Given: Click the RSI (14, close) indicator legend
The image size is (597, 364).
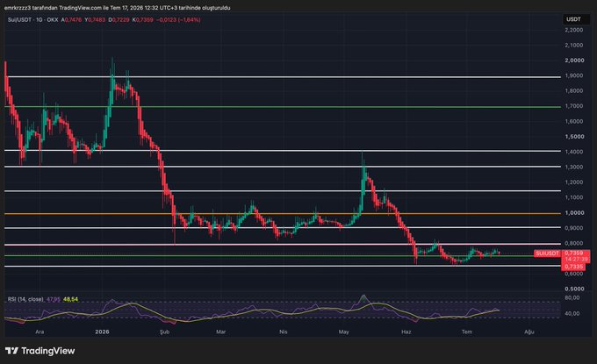Looking at the screenshot, I should (x=25, y=299).
